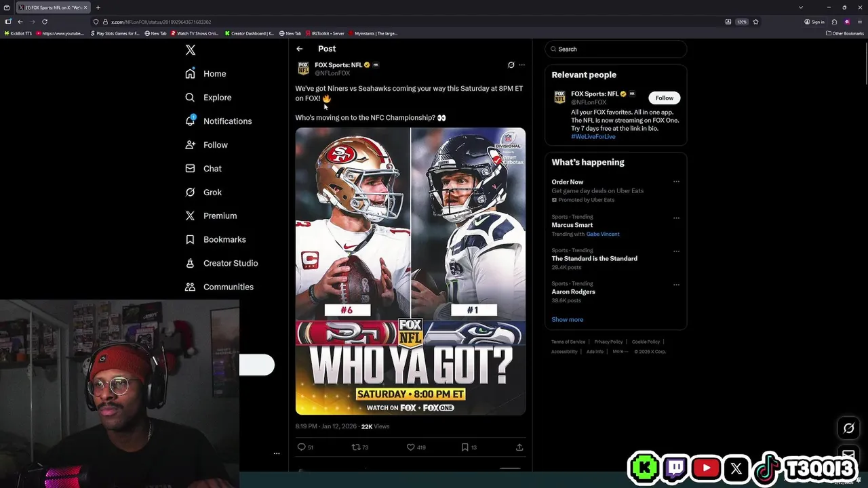
Task: Open Communities from the sidebar
Action: tap(219, 287)
